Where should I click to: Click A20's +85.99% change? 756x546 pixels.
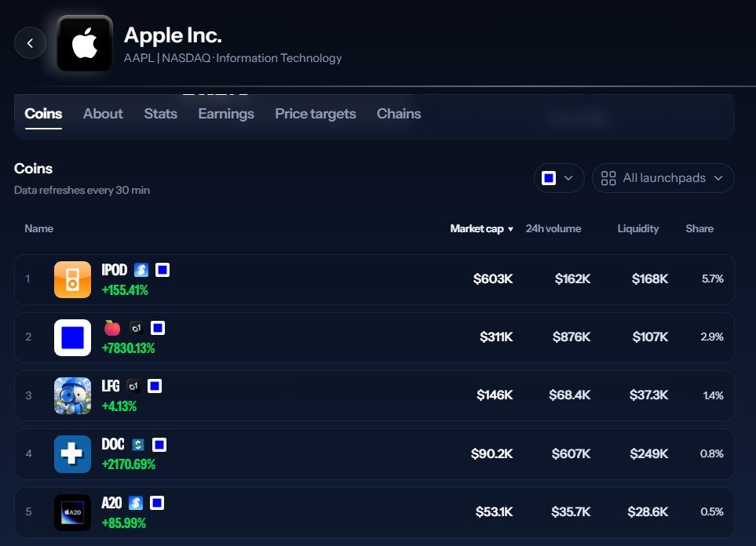tap(123, 523)
